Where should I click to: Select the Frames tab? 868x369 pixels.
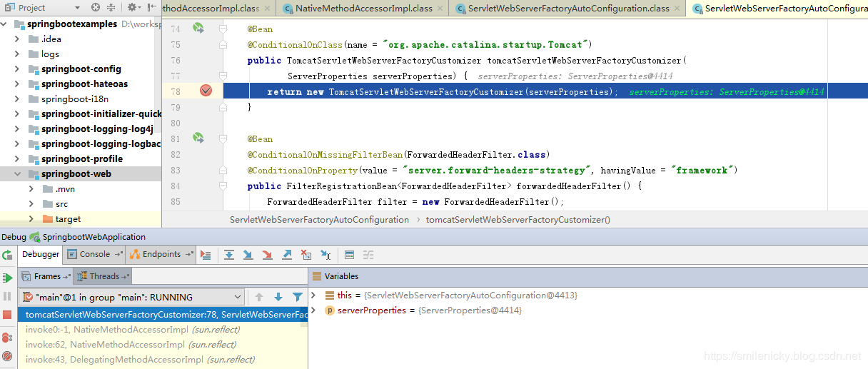tap(46, 276)
